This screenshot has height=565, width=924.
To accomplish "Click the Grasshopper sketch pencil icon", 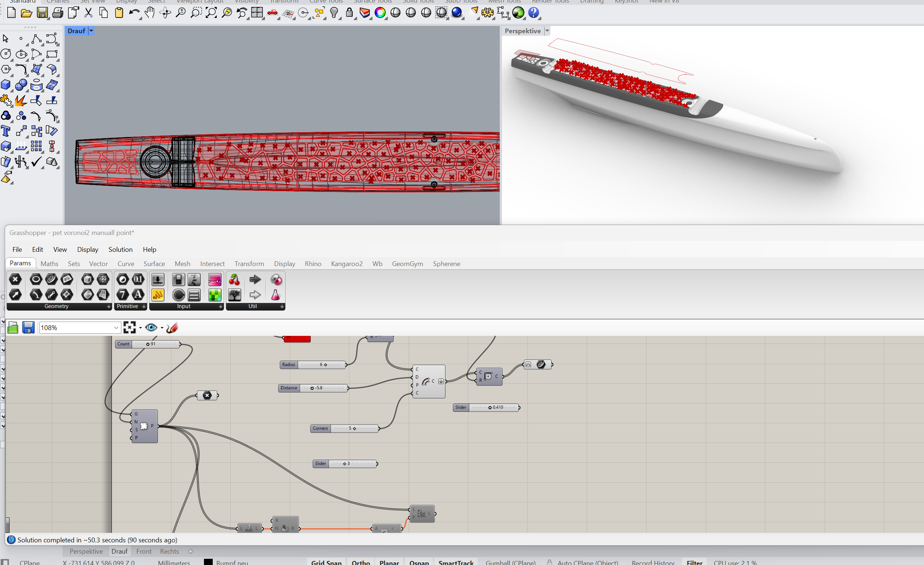I will pos(172,328).
